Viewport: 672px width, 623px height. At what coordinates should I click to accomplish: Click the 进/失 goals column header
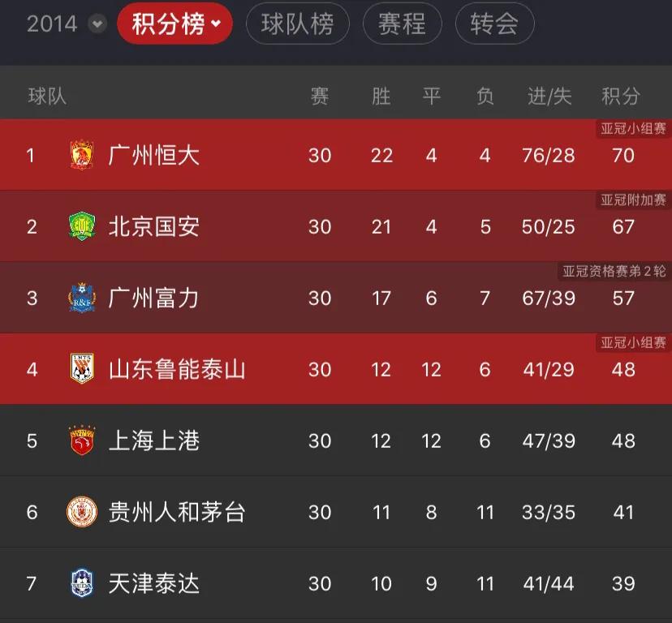(549, 97)
